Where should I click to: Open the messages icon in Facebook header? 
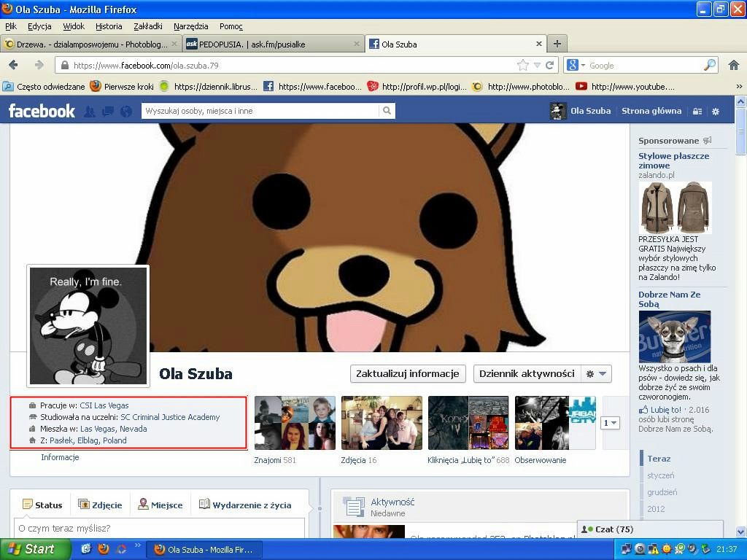[108, 112]
